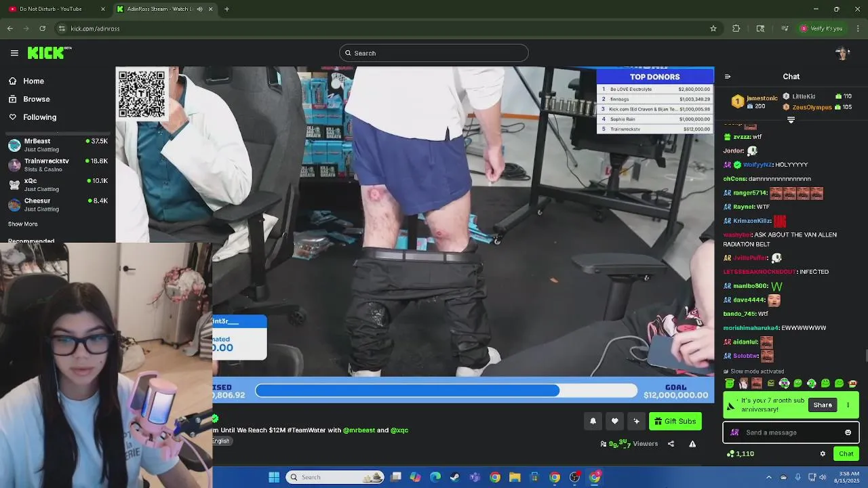Viewport: 868px width, 488px height.
Task: Close the Do Not Disturb YouTube tab
Action: pos(103,9)
